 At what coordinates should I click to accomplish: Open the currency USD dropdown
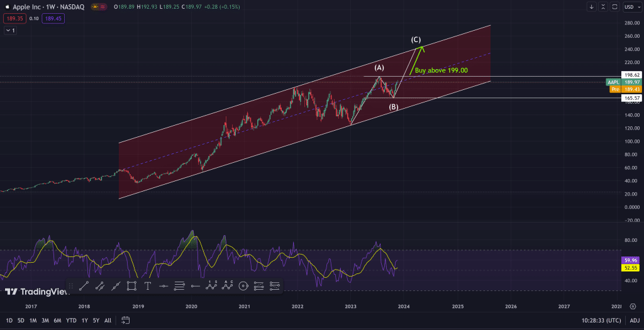(x=632, y=6)
